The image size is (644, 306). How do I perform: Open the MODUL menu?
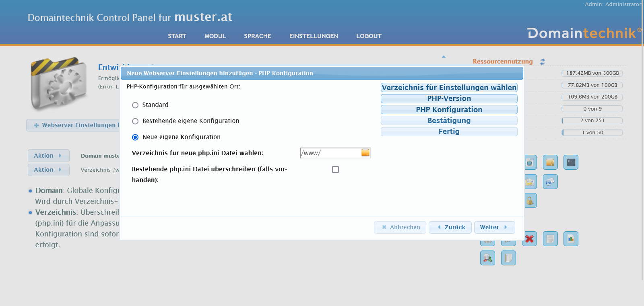pos(215,36)
